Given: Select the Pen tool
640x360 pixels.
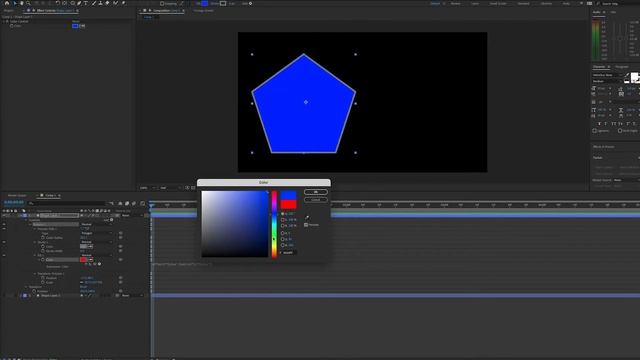Looking at the screenshot, I should point(79,3).
